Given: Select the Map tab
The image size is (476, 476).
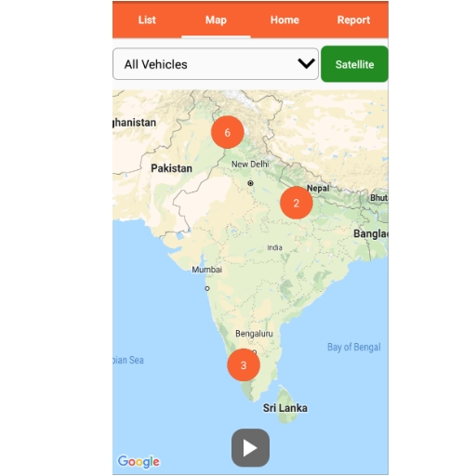Looking at the screenshot, I should 216,20.
